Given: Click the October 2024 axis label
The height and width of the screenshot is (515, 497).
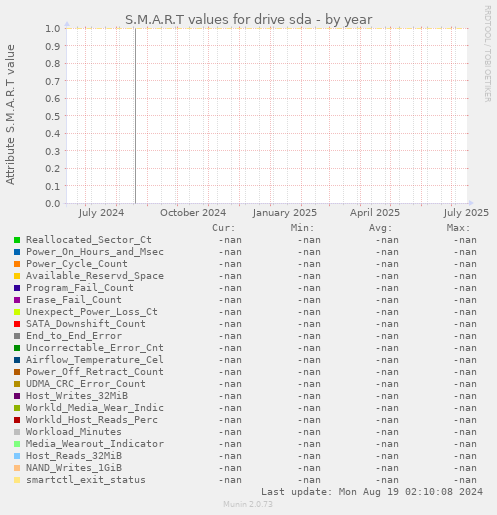Looking at the screenshot, I should [x=193, y=213].
